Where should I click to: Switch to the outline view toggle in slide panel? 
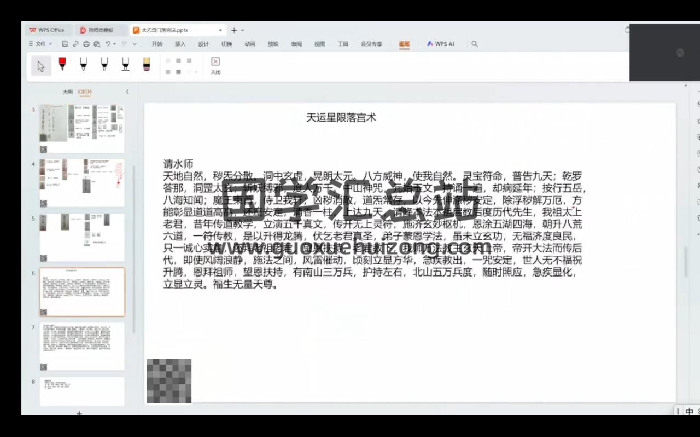[67, 92]
